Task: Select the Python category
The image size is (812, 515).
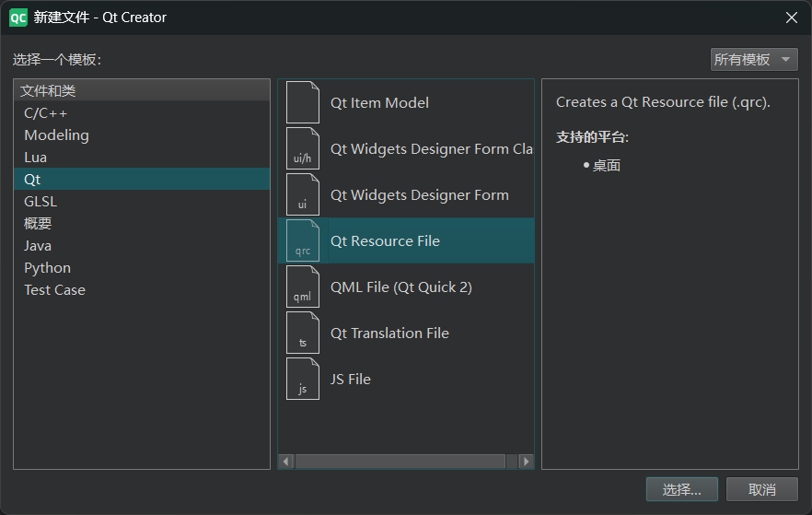Action: point(142,268)
